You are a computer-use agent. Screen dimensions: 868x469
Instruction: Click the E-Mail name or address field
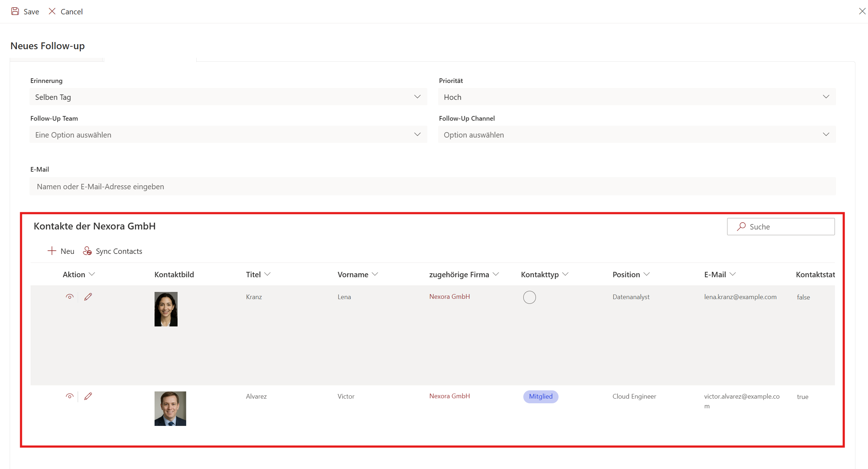(x=432, y=186)
